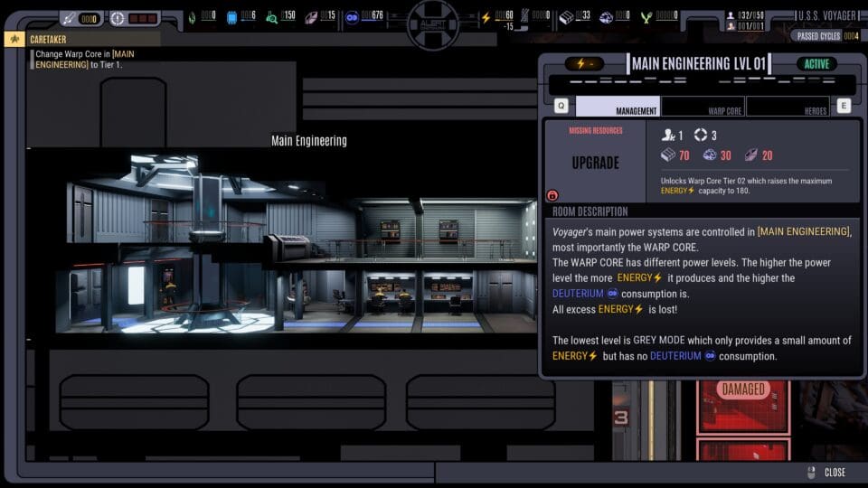The image size is (868, 488).
Task: Click the hull plates resource icon showing 33
Action: [566, 16]
